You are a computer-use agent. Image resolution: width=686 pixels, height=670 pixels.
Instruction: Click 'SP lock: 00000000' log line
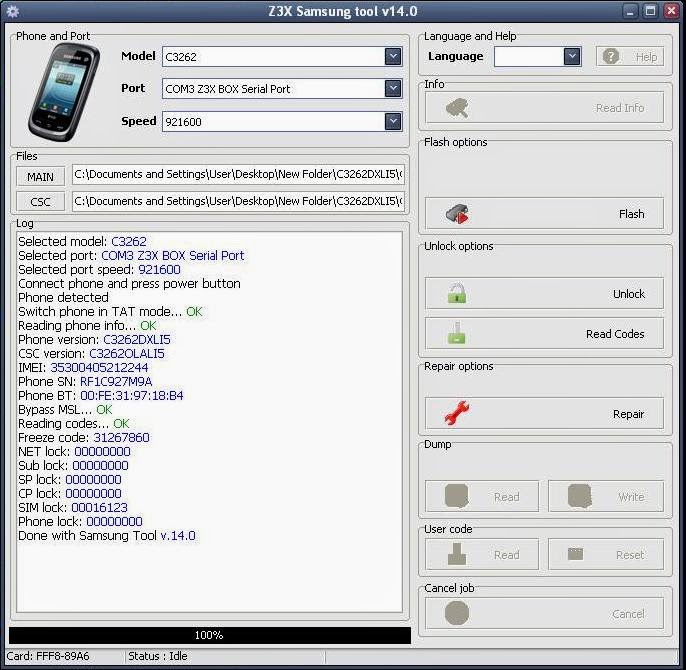pos(70,479)
